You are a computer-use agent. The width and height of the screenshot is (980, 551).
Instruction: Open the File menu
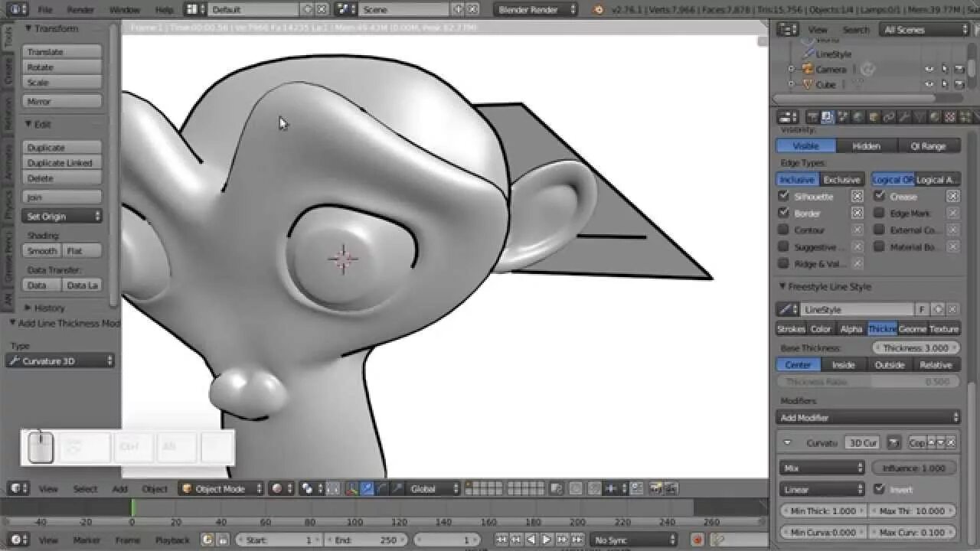click(x=45, y=10)
